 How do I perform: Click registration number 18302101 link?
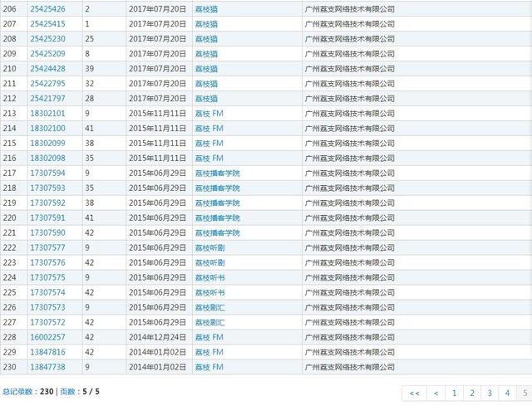pos(47,114)
